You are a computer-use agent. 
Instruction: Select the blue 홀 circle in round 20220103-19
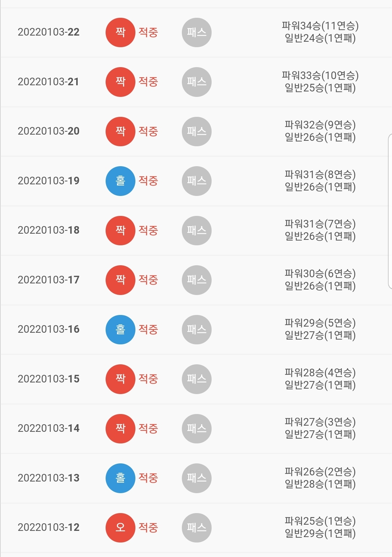click(121, 181)
